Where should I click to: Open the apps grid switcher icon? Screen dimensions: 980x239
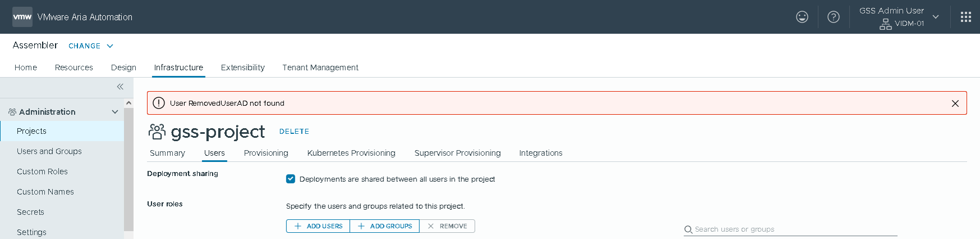point(966,17)
